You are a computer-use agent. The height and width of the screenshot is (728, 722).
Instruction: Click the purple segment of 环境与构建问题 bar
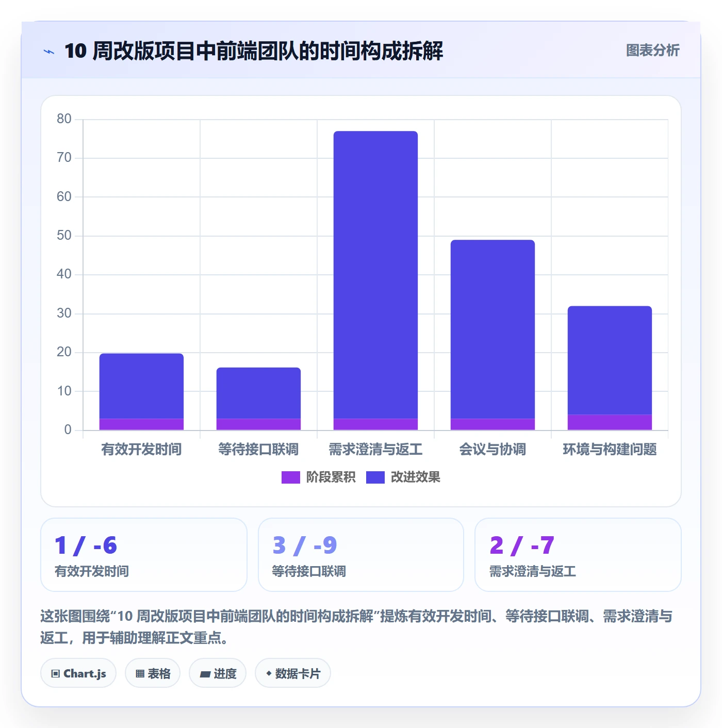point(610,422)
